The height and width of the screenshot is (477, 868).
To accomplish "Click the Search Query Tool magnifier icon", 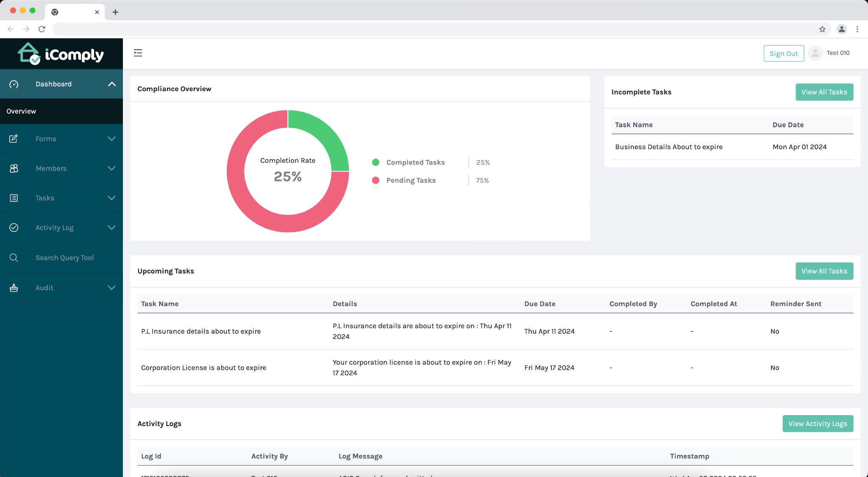I will pyautogui.click(x=14, y=258).
